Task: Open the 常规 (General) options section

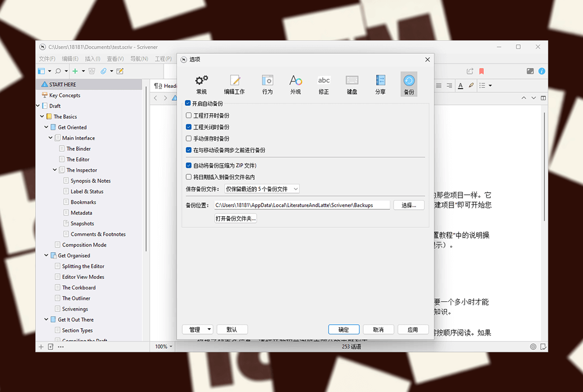Action: (201, 85)
